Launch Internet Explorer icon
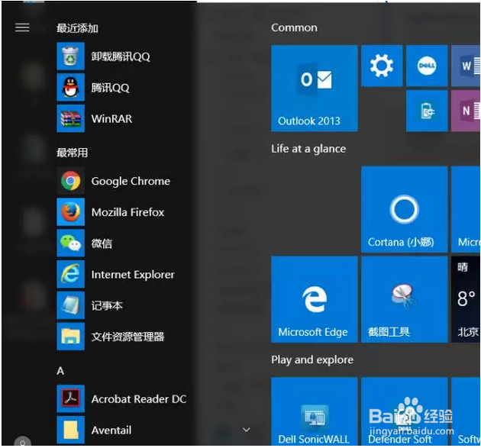This screenshot has width=481, height=448. pos(70,274)
